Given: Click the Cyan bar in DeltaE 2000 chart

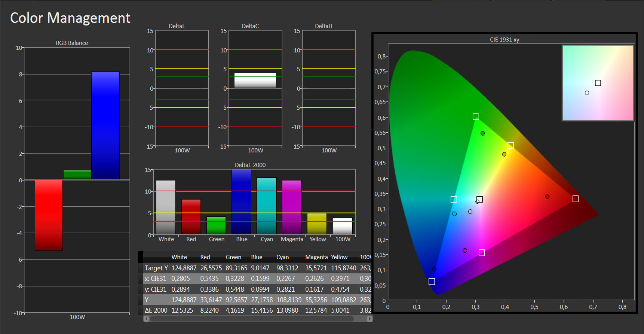Looking at the screenshot, I should click(267, 206).
